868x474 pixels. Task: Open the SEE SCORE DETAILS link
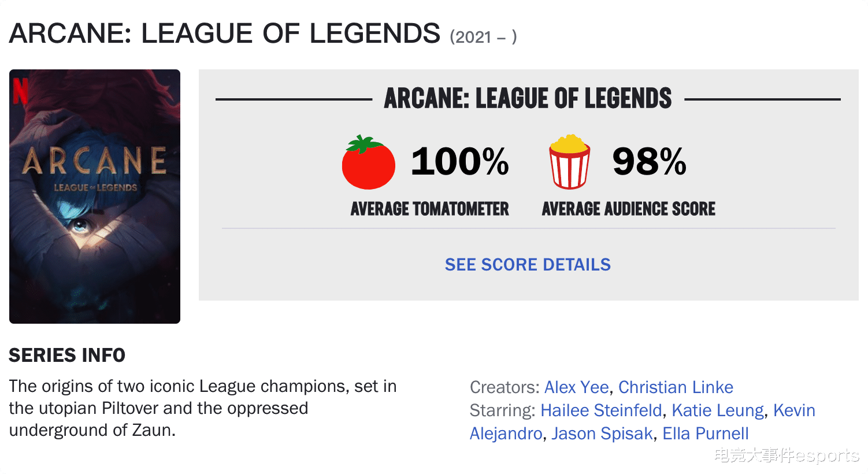[x=528, y=264]
